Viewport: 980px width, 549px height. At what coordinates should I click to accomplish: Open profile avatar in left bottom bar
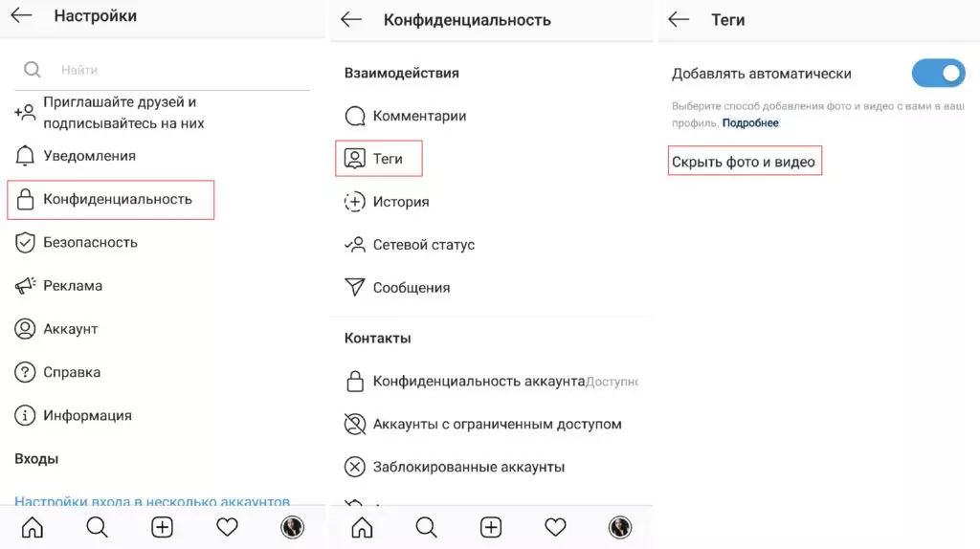pos(292,528)
